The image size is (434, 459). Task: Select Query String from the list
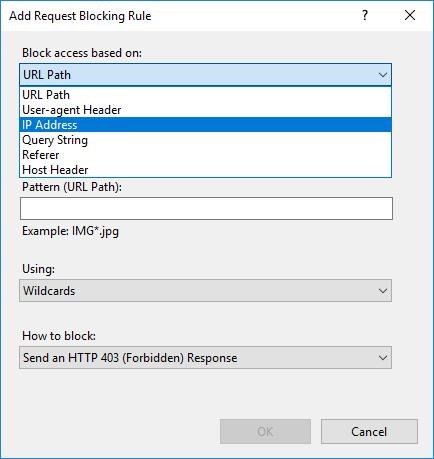click(205, 140)
